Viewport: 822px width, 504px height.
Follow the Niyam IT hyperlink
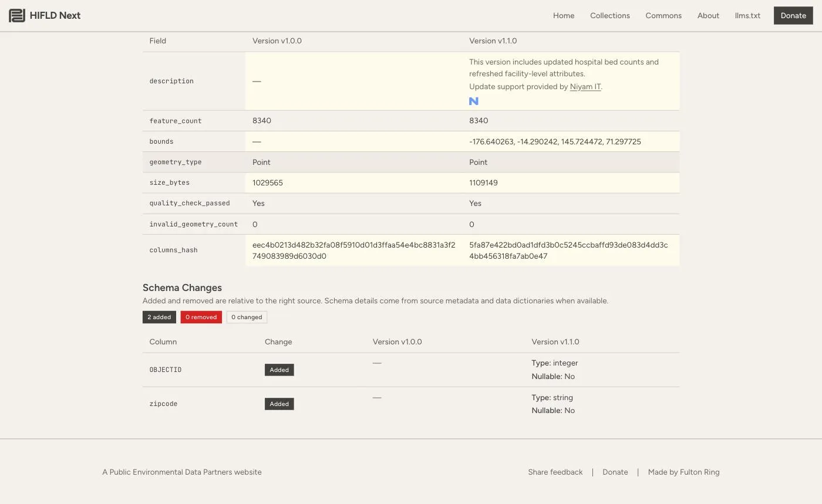pos(585,86)
